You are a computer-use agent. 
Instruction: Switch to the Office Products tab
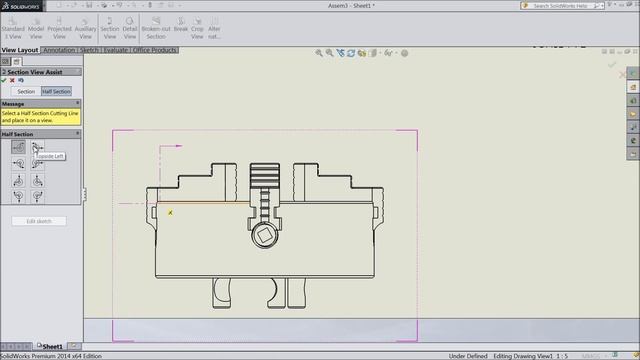[x=155, y=50]
